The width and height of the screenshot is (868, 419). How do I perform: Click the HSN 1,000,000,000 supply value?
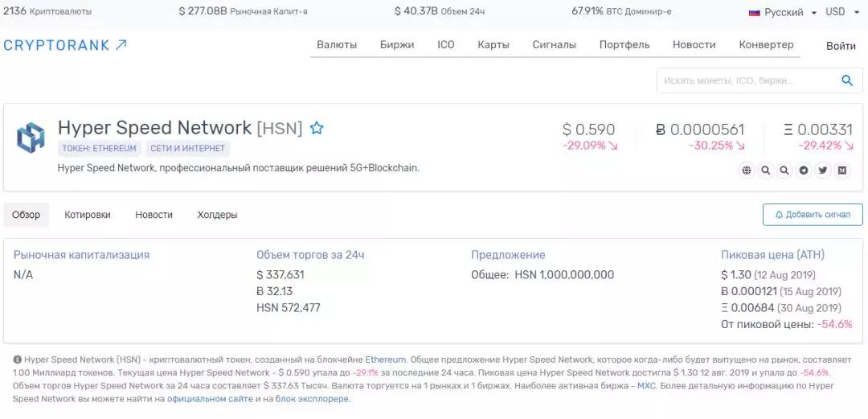(564, 275)
